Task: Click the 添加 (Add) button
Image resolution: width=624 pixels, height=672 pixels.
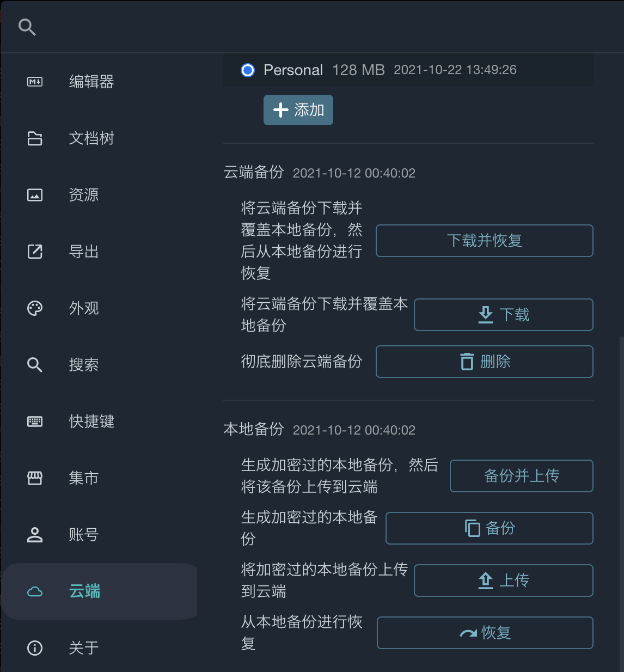Action: (x=298, y=110)
